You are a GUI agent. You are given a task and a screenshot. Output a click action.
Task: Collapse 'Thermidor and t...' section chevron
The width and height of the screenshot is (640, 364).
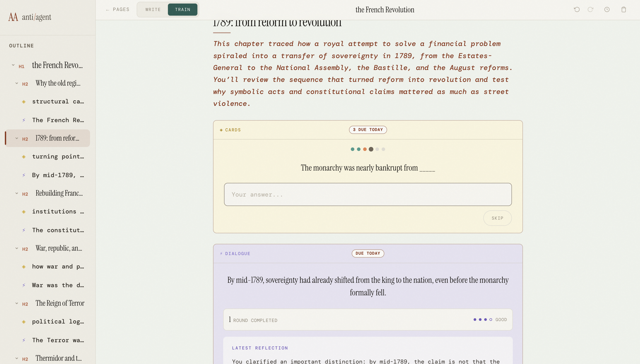[x=17, y=358]
